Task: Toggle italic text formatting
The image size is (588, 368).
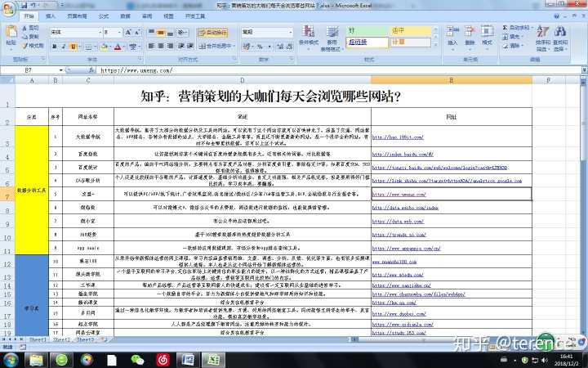Action: tap(64, 46)
